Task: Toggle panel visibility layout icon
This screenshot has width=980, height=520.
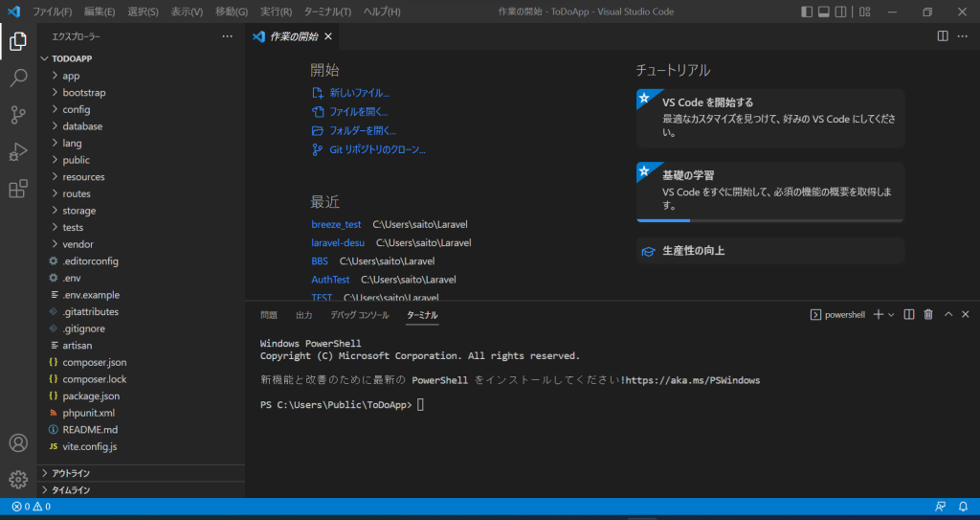Action: tap(824, 11)
